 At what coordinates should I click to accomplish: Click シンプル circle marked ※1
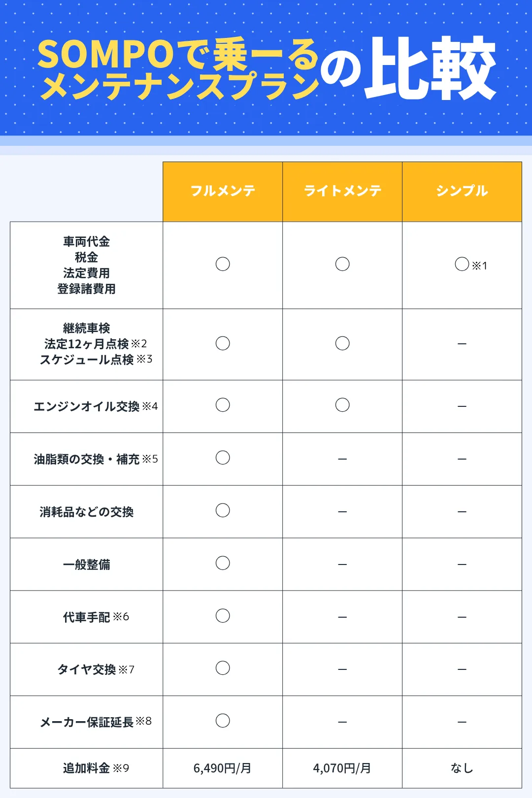462,264
